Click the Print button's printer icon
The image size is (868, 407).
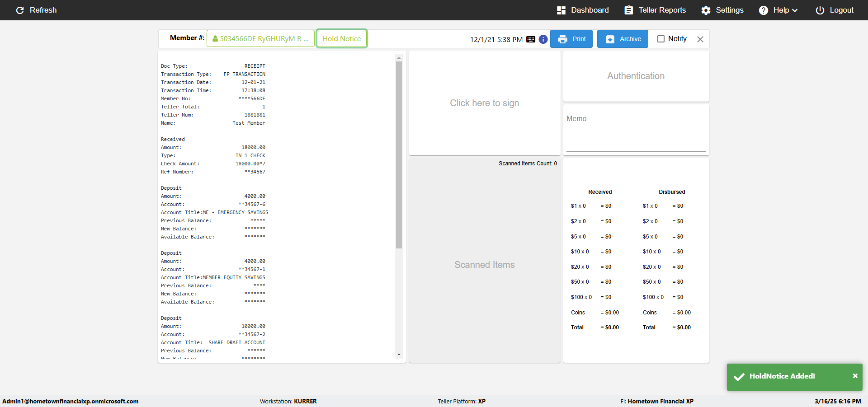[x=562, y=39]
